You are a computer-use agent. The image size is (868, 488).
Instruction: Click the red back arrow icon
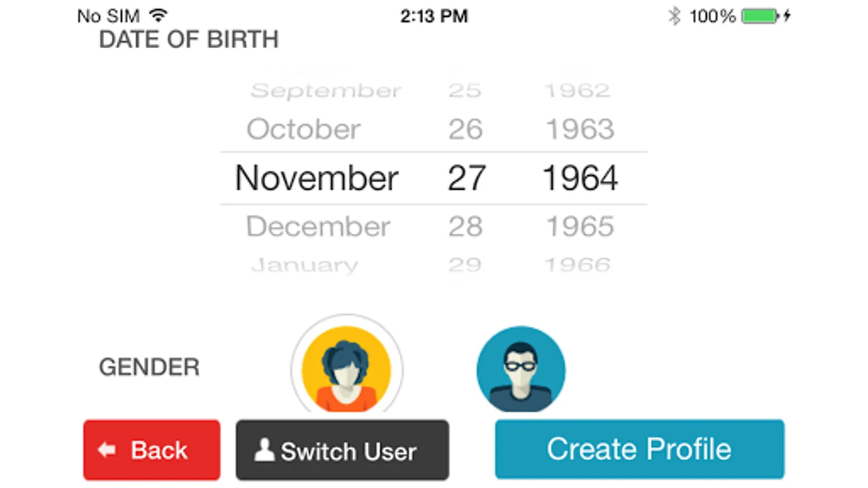click(x=107, y=450)
